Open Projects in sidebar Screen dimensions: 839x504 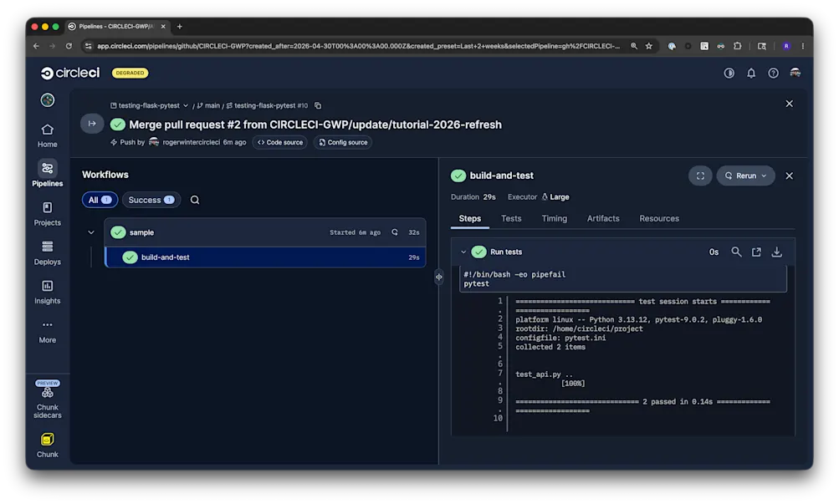[47, 214]
